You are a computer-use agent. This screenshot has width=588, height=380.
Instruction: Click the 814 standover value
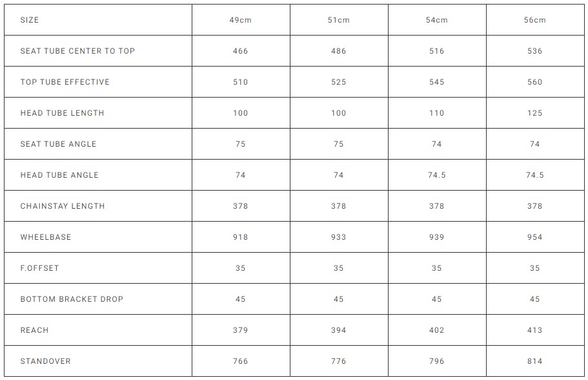click(535, 361)
